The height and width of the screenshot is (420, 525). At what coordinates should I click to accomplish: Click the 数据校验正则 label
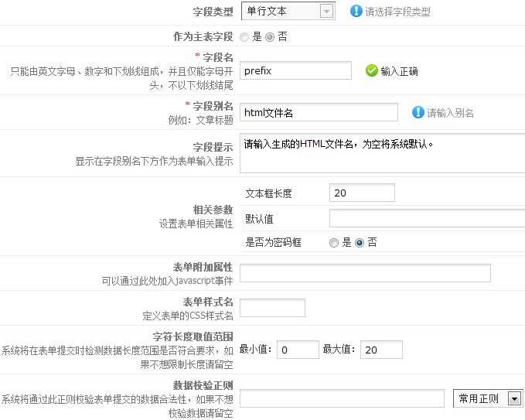pyautogui.click(x=203, y=385)
